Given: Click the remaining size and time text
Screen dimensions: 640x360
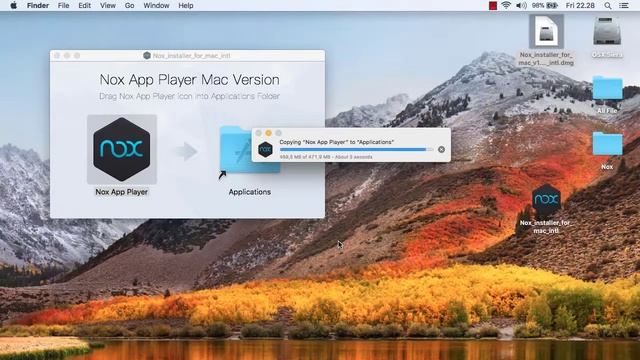Looking at the screenshot, I should point(326,157).
